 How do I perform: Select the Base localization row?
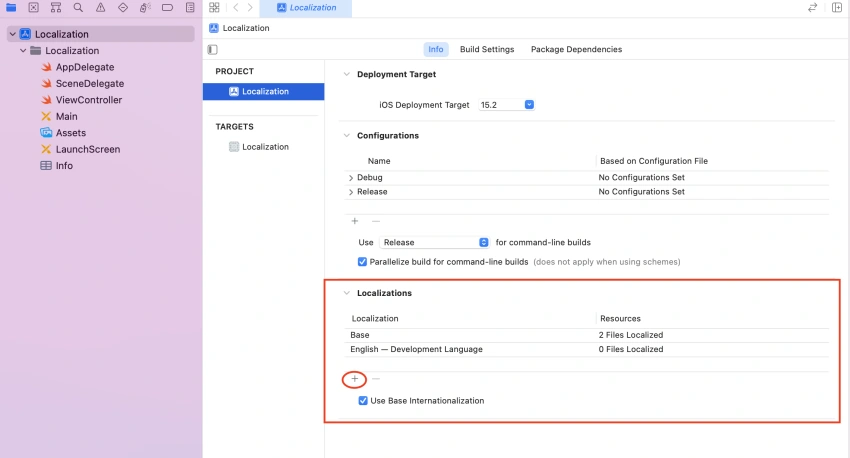click(x=587, y=335)
